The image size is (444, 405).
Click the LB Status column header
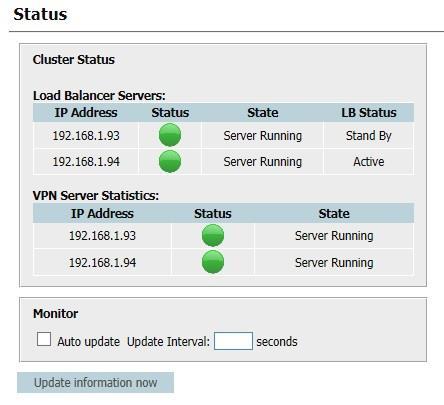pos(369,113)
